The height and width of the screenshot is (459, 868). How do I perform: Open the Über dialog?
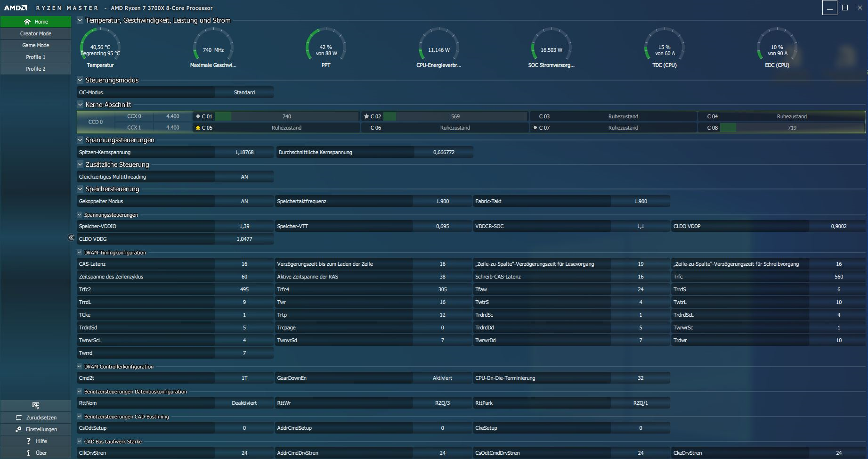point(35,453)
